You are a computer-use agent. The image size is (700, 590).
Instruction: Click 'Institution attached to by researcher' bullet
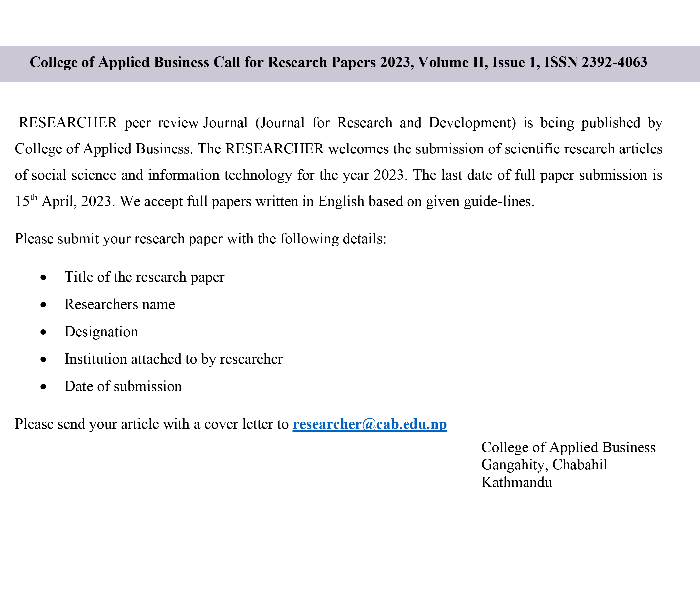point(173,359)
